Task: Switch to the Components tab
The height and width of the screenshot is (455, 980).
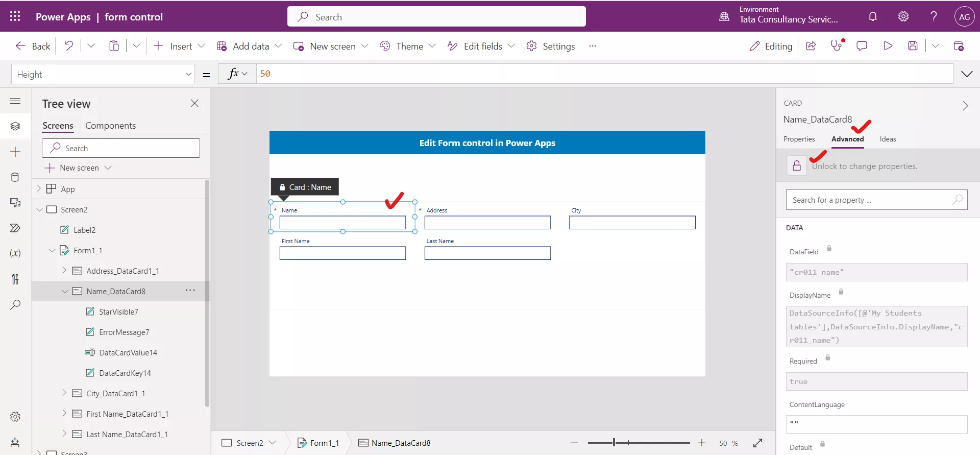Action: click(x=110, y=125)
